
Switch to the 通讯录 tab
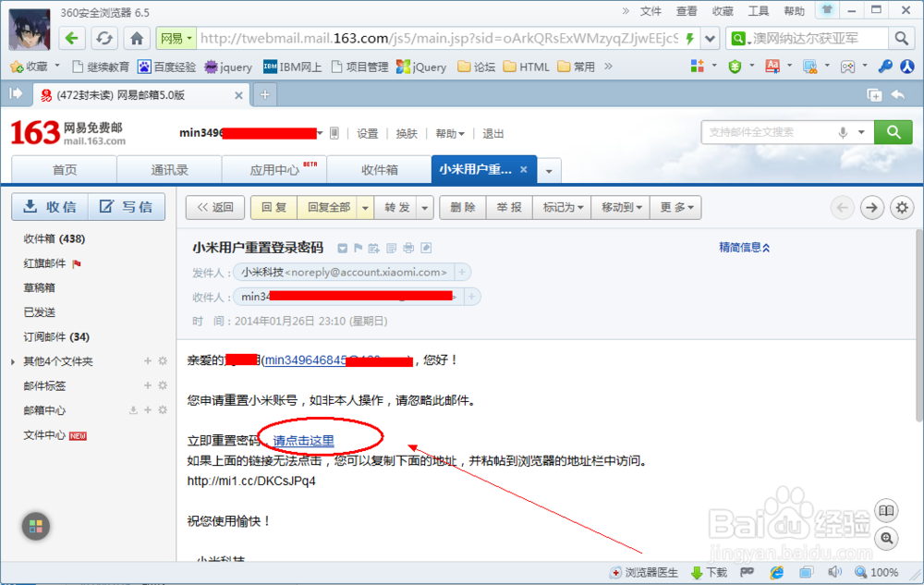click(x=170, y=170)
